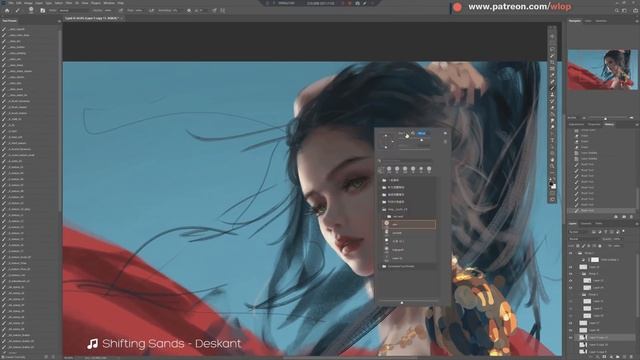This screenshot has width=640, height=360.
Task: Open the brush preset picker dropdown
Action: click(x=31, y=10)
